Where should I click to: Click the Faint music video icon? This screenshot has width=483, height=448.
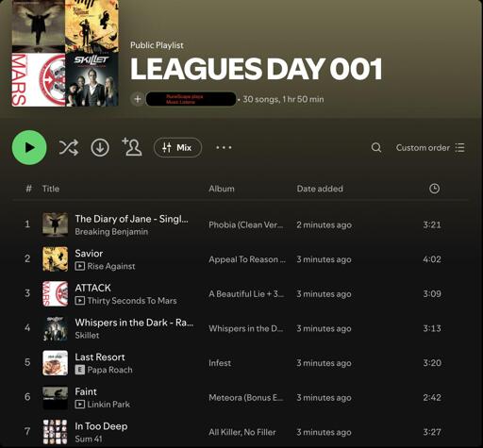pyautogui.click(x=80, y=405)
